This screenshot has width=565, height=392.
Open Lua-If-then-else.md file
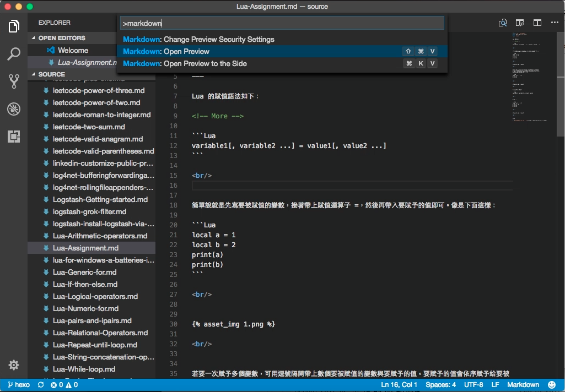(92, 285)
